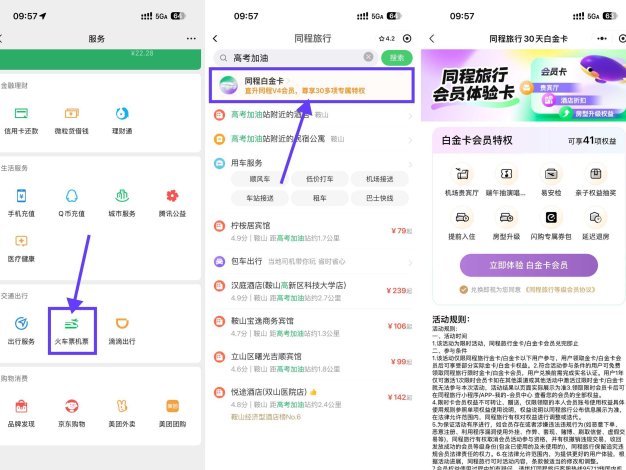626x470 pixels.
Task: Open 立山区曙光吉顺宾馆 result
Action: [x=313, y=362]
